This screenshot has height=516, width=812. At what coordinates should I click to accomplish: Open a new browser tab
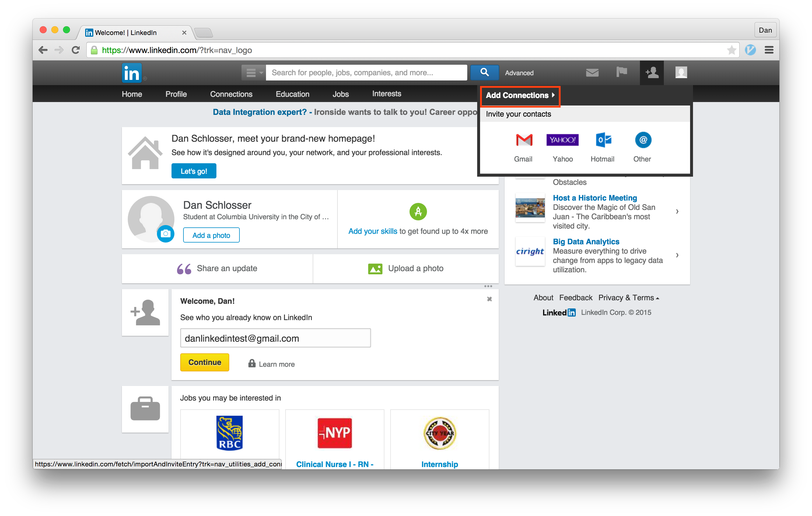pos(203,33)
